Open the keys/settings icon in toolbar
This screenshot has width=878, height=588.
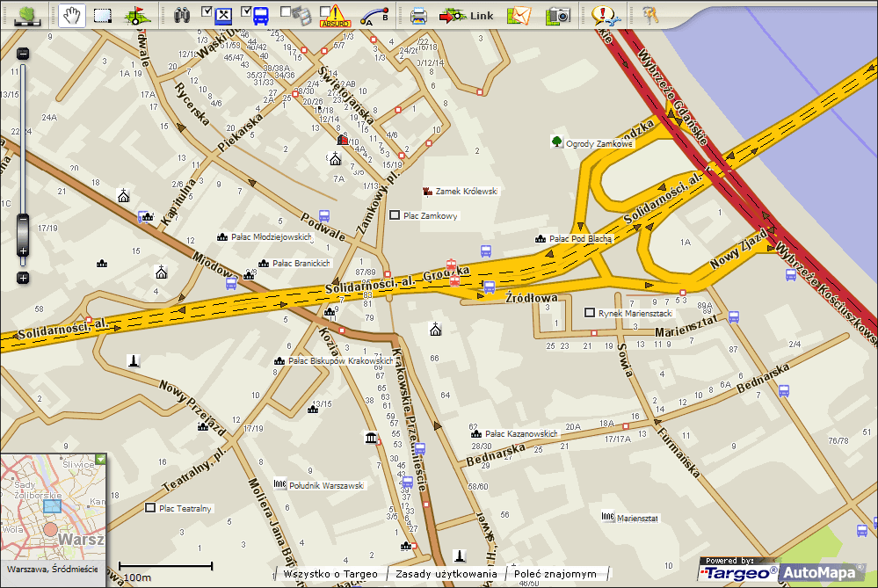point(649,15)
